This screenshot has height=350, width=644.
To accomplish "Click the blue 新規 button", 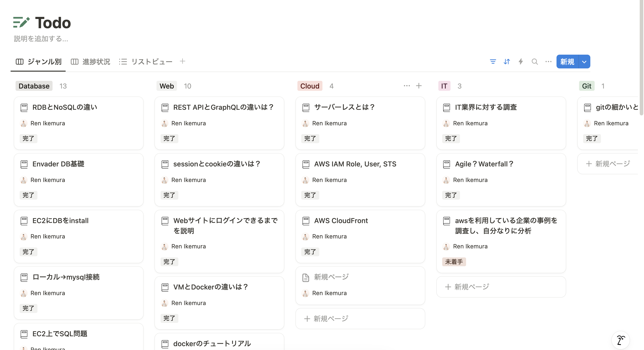I will [567, 62].
